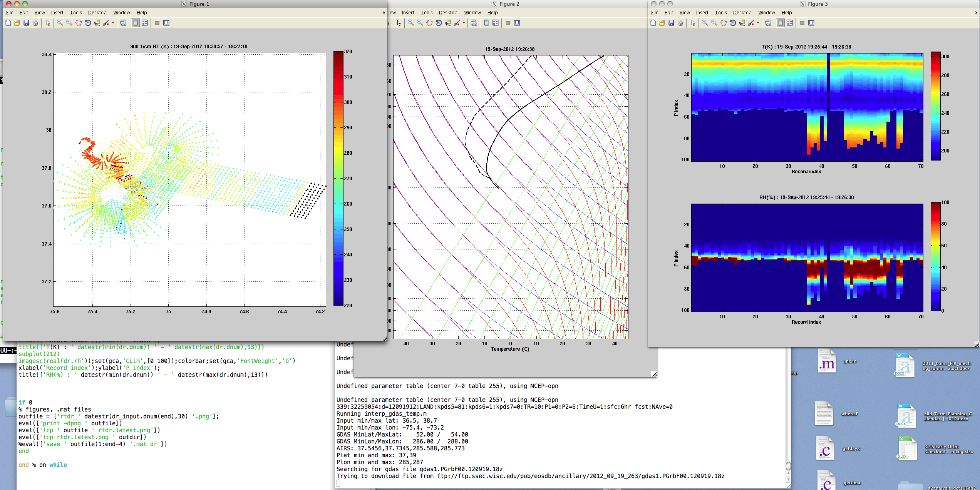Click Figure 1 colorbar scale

coord(338,178)
